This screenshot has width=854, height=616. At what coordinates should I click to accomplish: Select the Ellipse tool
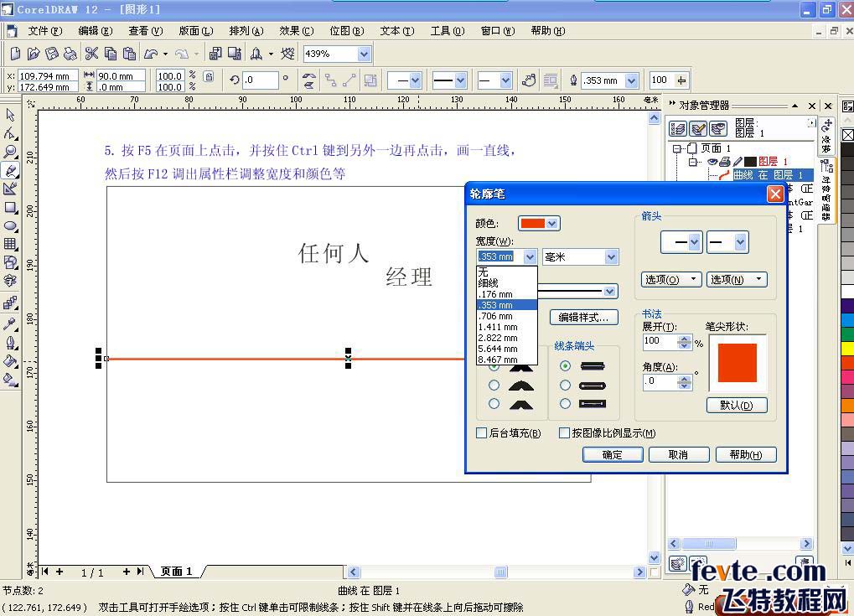[10, 226]
